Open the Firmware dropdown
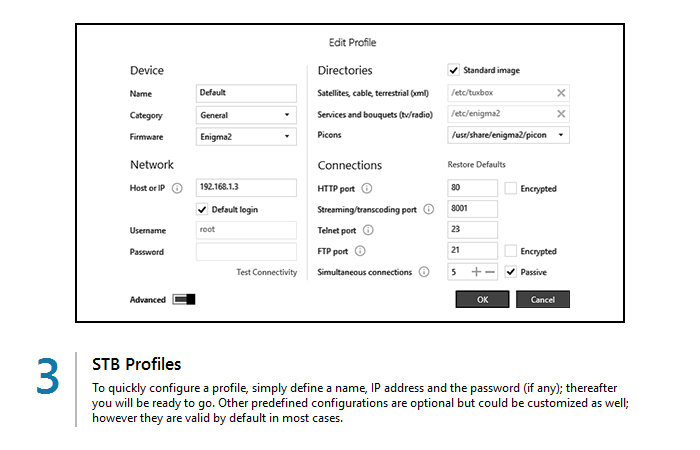700x450 pixels. (246, 136)
